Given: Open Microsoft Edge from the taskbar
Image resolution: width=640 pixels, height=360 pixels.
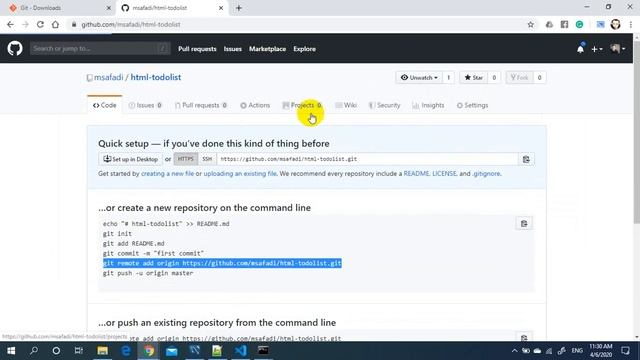Looking at the screenshot, I should 126,351.
